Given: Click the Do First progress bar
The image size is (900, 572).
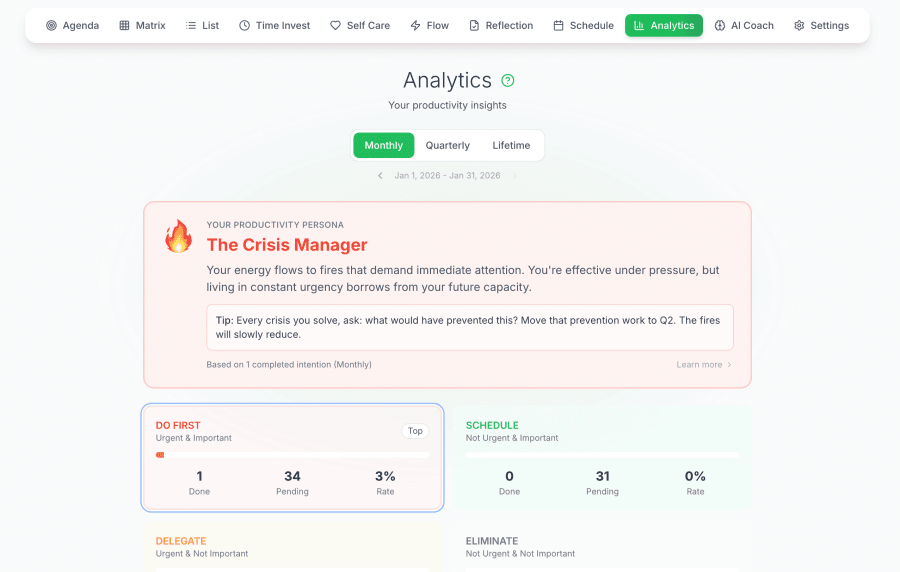Looking at the screenshot, I should coord(292,455).
